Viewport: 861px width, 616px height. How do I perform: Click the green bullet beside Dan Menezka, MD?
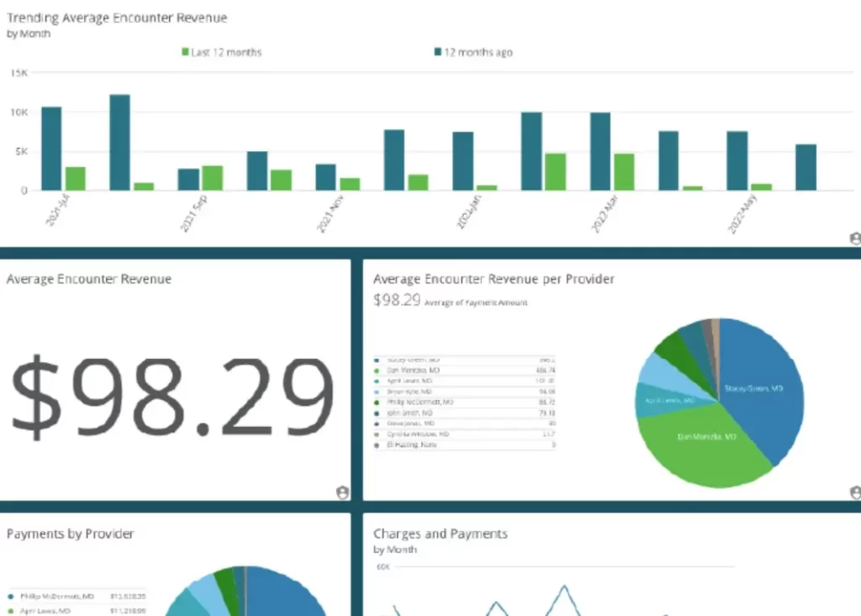[x=378, y=370]
